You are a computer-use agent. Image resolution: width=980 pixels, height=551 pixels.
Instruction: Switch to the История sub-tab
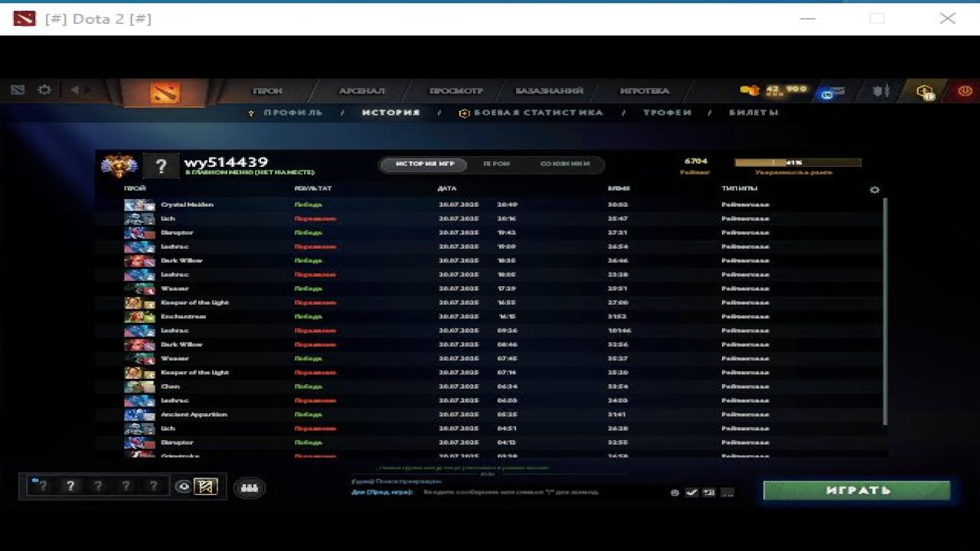pyautogui.click(x=390, y=112)
